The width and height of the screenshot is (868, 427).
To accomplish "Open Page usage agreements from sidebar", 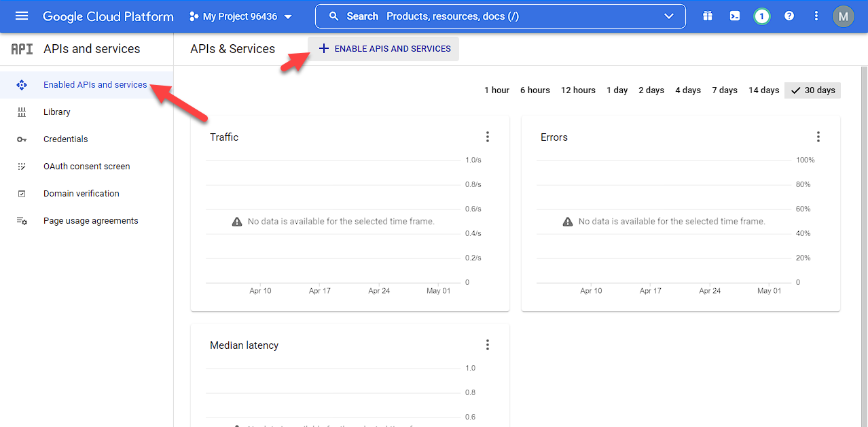I will 87,221.
